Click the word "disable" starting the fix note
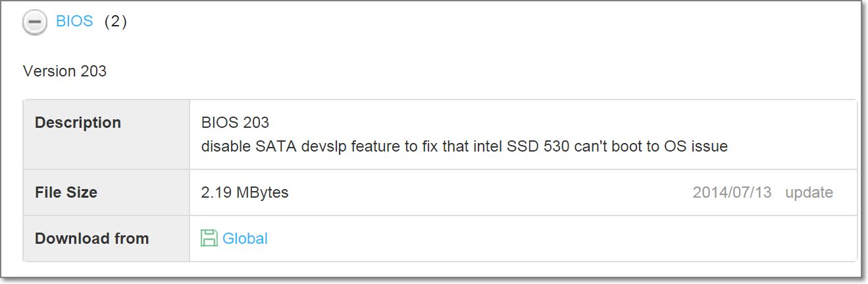Image resolution: width=868 pixels, height=284 pixels. (x=226, y=146)
